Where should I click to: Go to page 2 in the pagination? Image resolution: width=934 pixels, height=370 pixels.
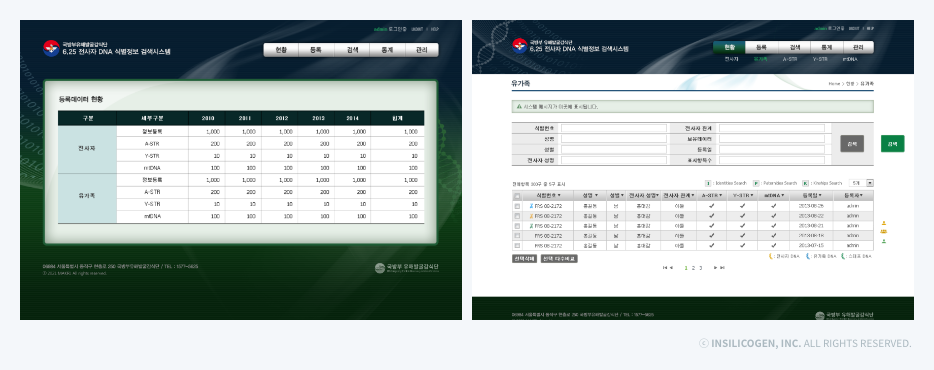click(693, 268)
